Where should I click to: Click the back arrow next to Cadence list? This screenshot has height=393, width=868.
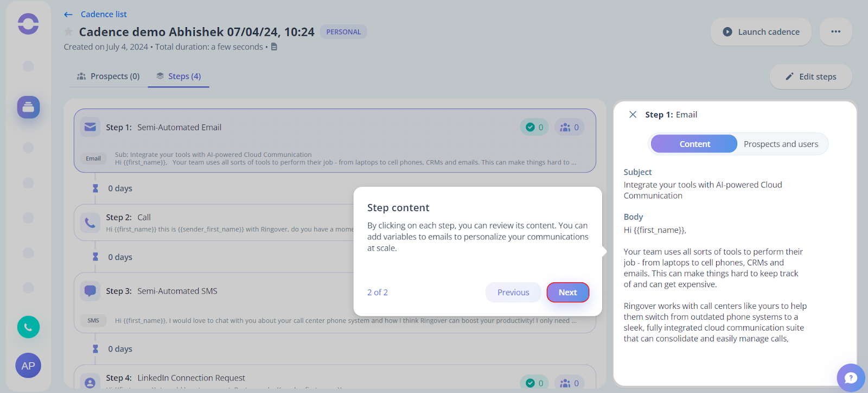pyautogui.click(x=68, y=15)
